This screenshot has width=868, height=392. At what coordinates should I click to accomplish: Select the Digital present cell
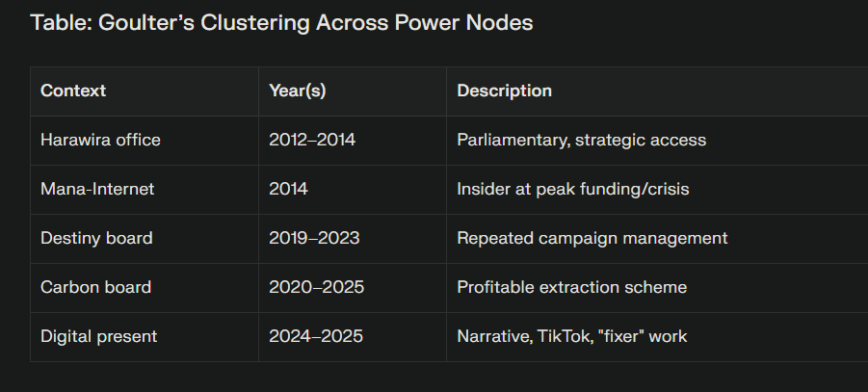(98, 336)
